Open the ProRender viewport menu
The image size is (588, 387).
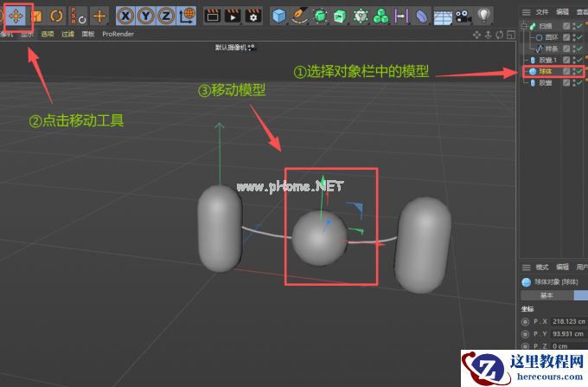(118, 34)
